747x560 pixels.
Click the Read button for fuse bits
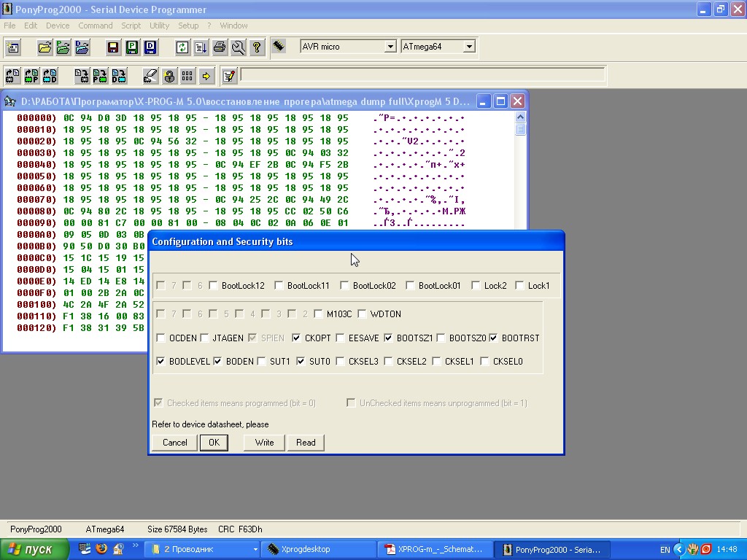point(306,443)
